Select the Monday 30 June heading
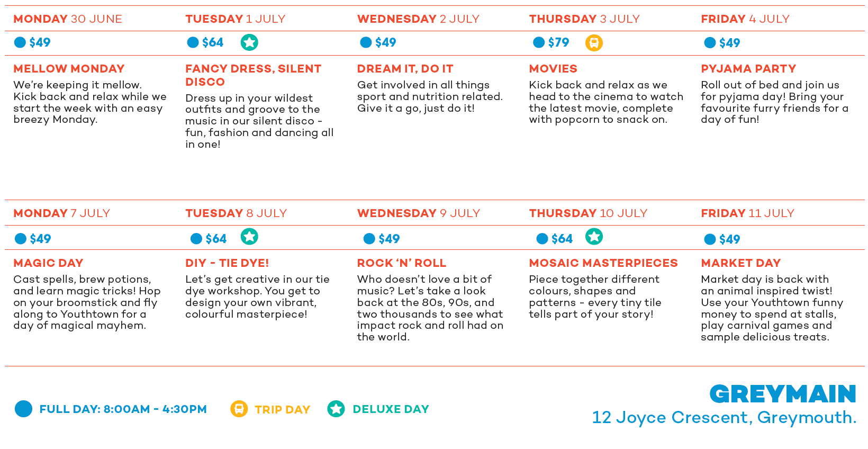Screen dimensions: 868x449 [x=68, y=19]
